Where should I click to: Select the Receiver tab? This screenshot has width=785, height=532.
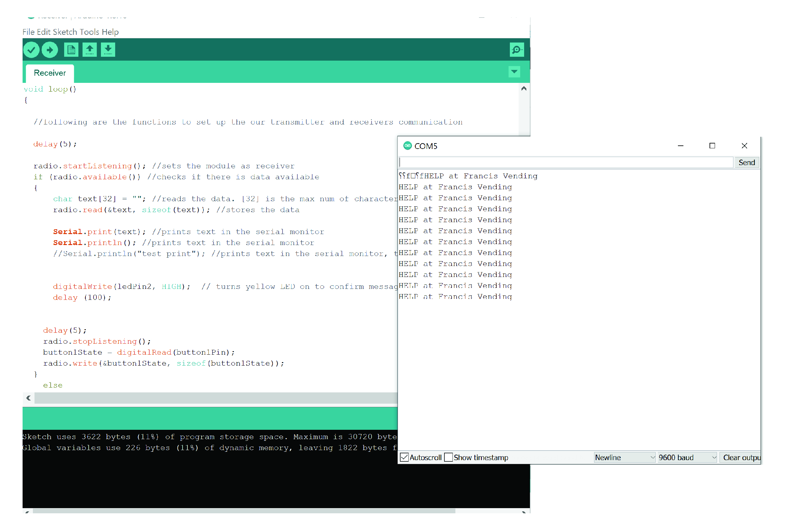point(50,73)
